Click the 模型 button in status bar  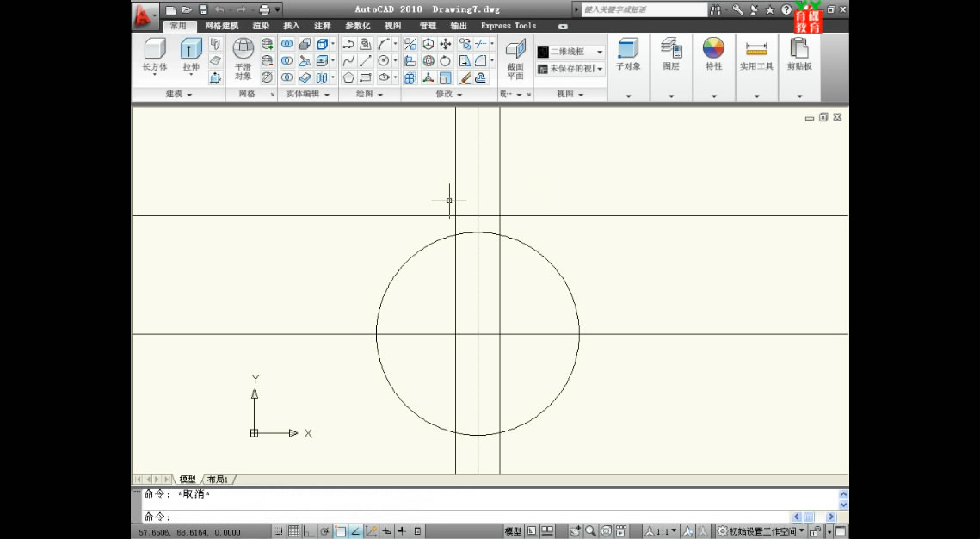pos(513,531)
